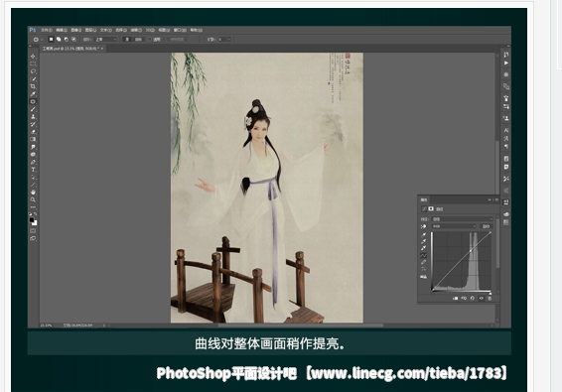Click the black point eyedropper in Curves

pyautogui.click(x=424, y=234)
